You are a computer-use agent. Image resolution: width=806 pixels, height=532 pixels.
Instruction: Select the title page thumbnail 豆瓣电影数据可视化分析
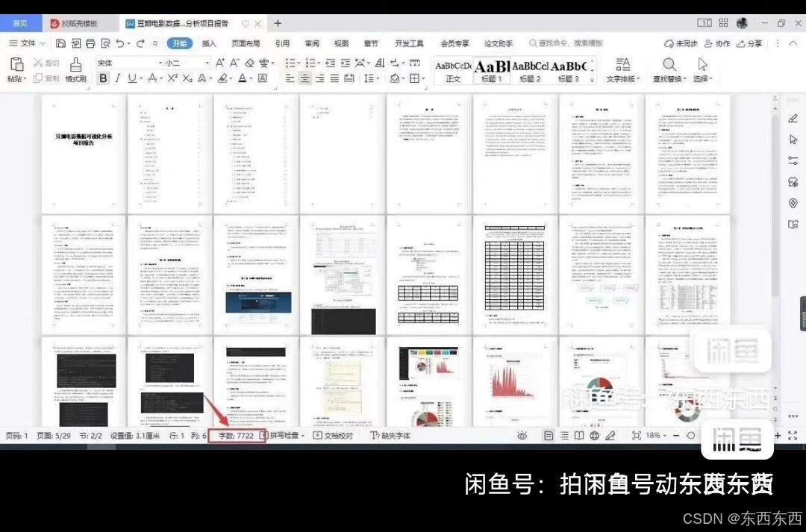(84, 154)
